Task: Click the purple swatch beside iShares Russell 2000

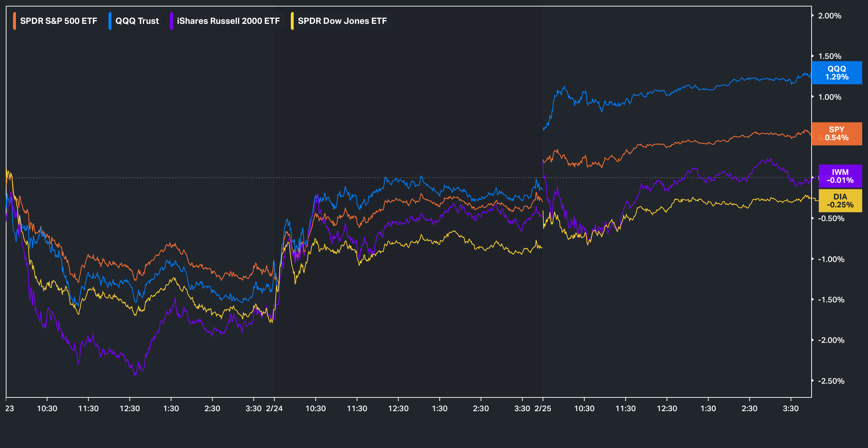Action: tap(171, 21)
